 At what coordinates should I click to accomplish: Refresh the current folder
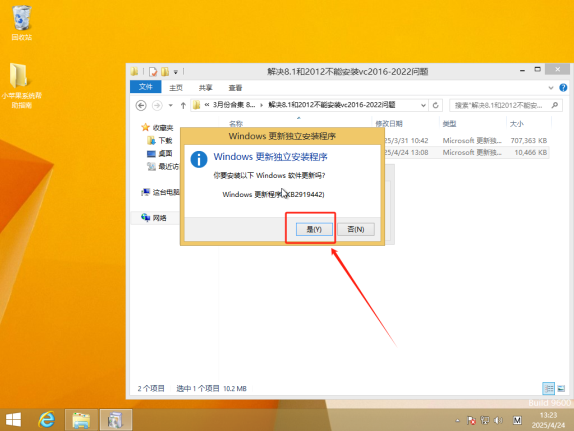coord(435,105)
